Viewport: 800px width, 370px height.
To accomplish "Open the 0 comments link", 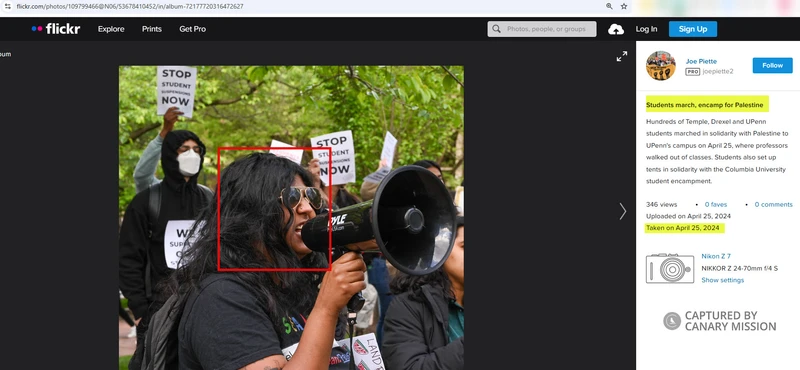I will tap(773, 204).
